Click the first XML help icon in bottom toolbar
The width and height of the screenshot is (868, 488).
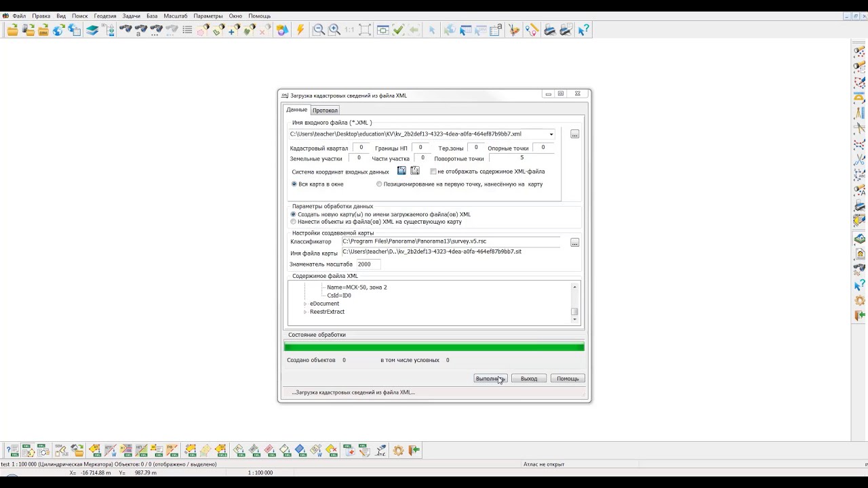(12, 450)
